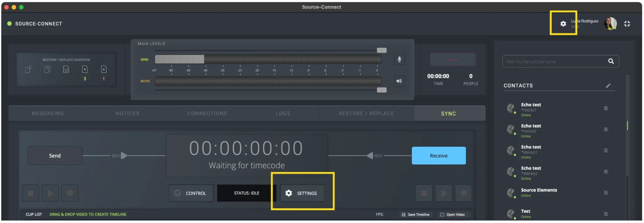Open the menu icon for Echo test *mono1
This screenshot has height=223, width=644.
606,108
